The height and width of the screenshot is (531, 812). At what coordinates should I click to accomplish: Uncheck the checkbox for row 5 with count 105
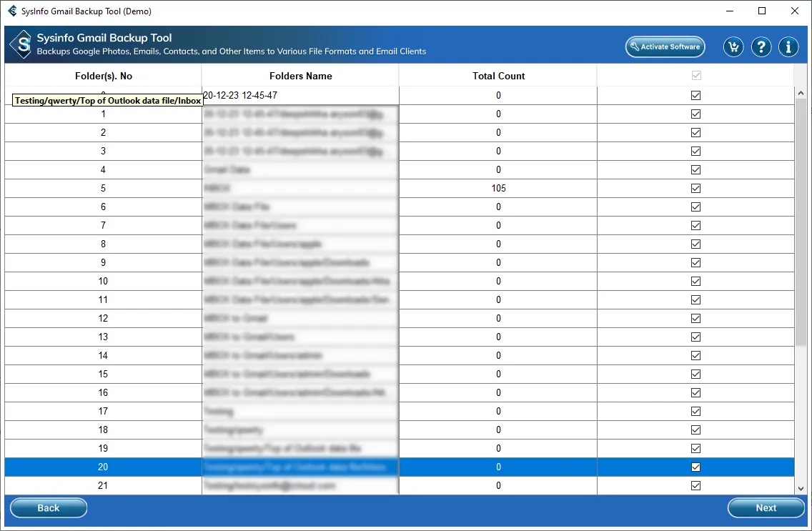(695, 189)
